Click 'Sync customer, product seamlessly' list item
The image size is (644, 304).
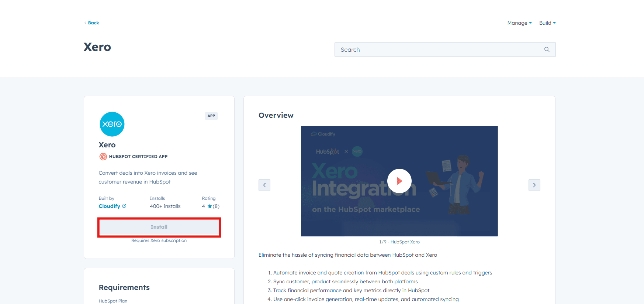coord(346,281)
